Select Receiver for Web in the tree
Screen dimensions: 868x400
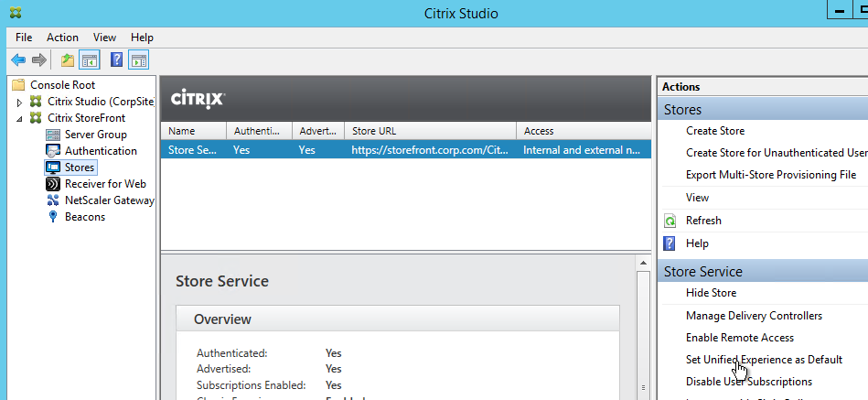coord(105,184)
